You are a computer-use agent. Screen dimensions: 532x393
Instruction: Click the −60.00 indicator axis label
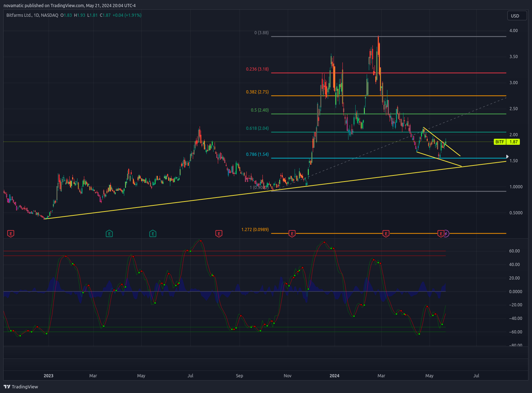click(x=516, y=332)
